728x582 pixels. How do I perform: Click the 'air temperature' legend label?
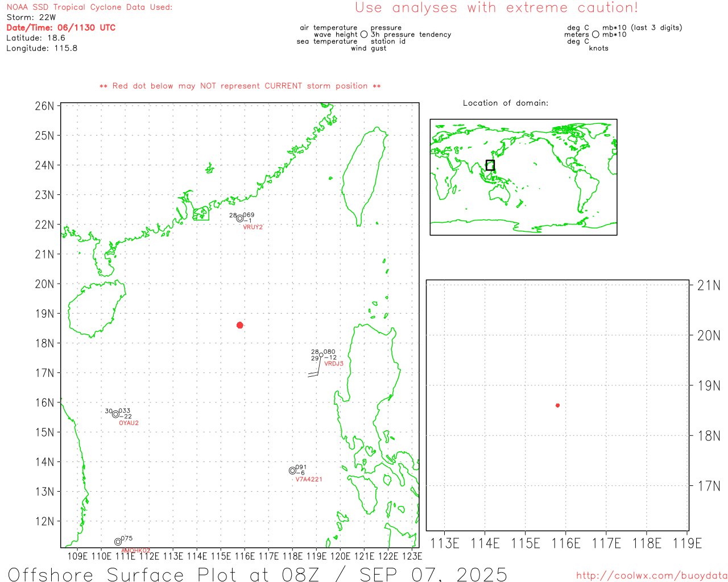329,28
